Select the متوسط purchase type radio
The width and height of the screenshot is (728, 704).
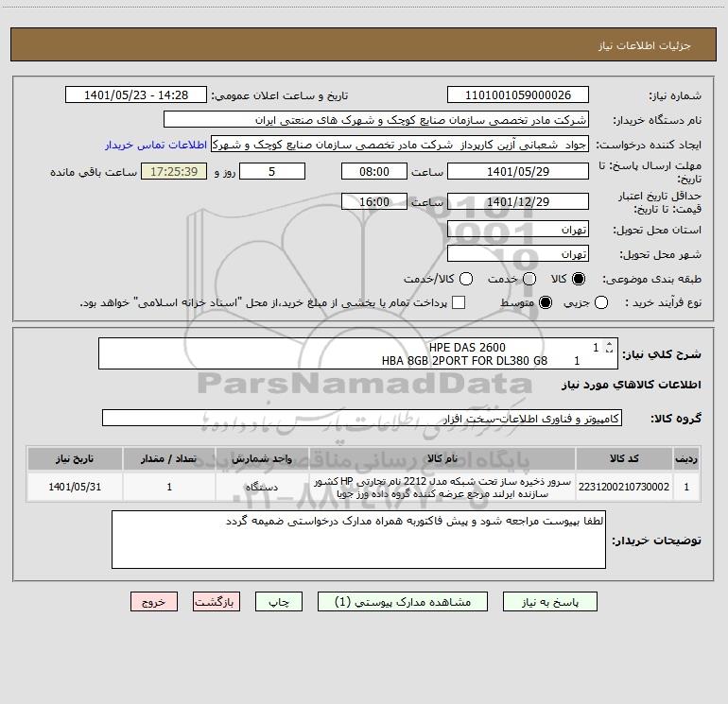(546, 302)
